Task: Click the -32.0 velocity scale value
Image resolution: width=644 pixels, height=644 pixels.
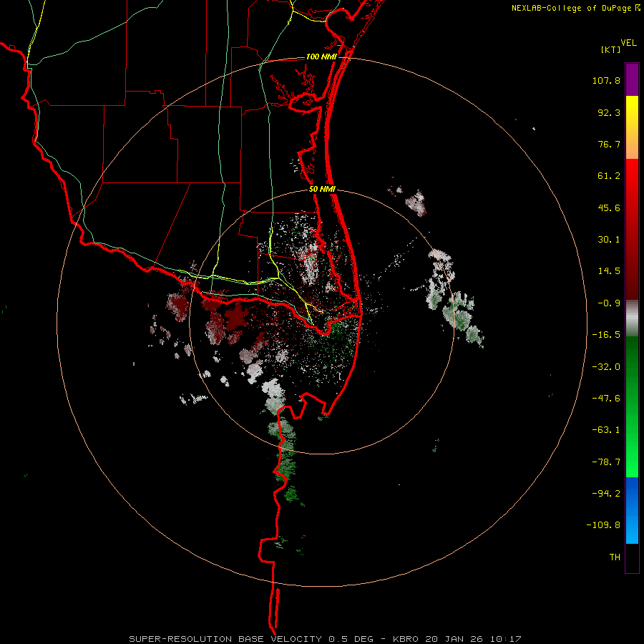Action: pyautogui.click(x=606, y=367)
